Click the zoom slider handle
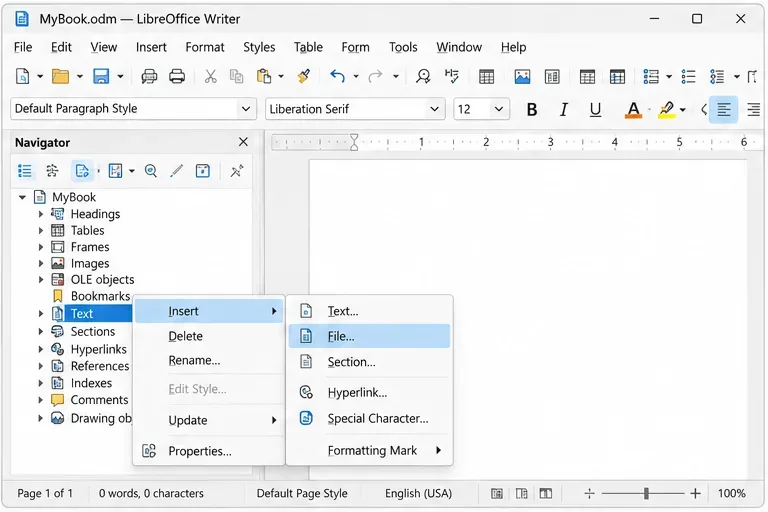 (x=646, y=493)
